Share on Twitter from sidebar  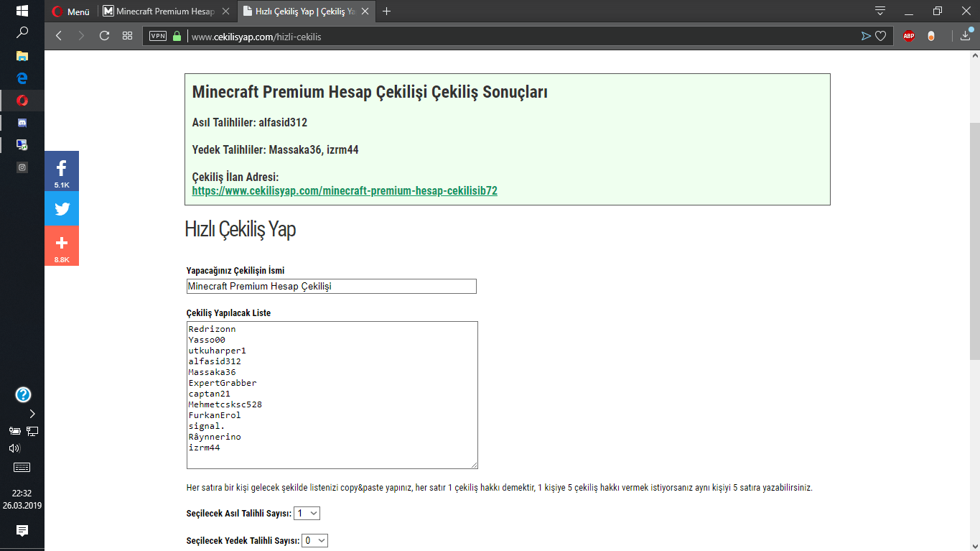(x=62, y=208)
